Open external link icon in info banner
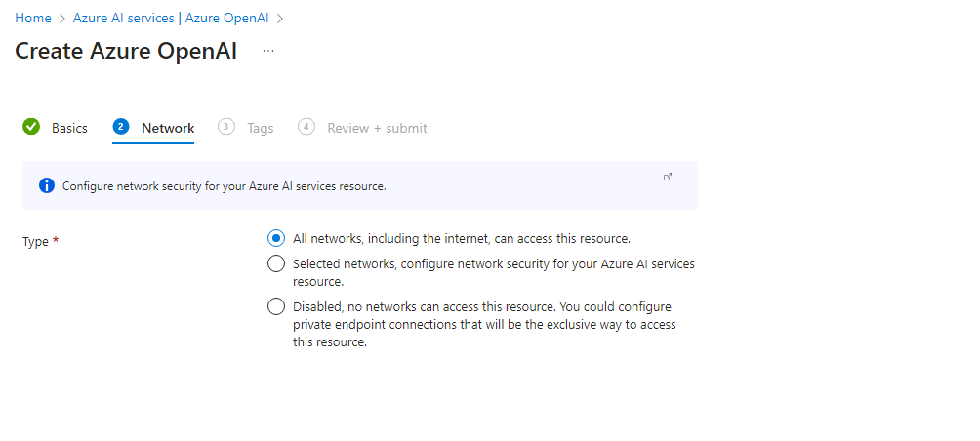 tap(668, 177)
